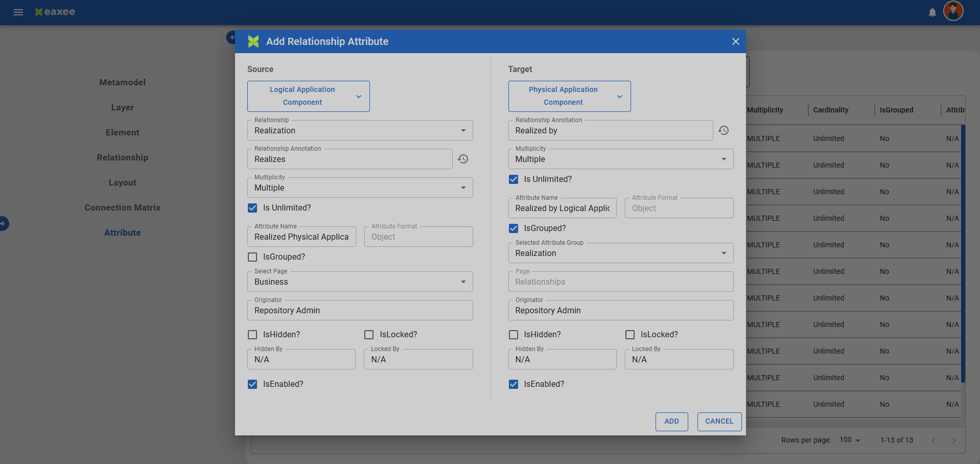The height and width of the screenshot is (464, 980).
Task: Click the table vertical scrollbar
Action: 963,253
